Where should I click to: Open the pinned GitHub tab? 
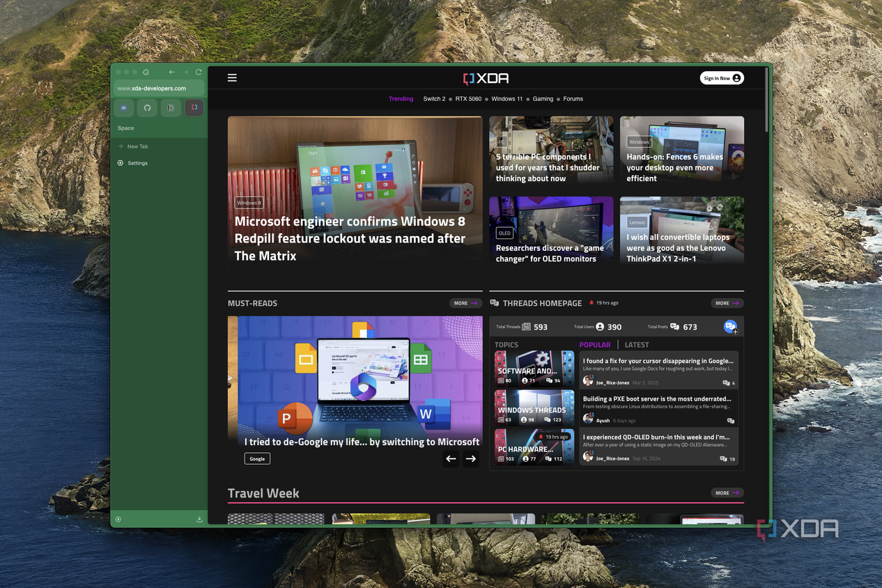coord(147,108)
